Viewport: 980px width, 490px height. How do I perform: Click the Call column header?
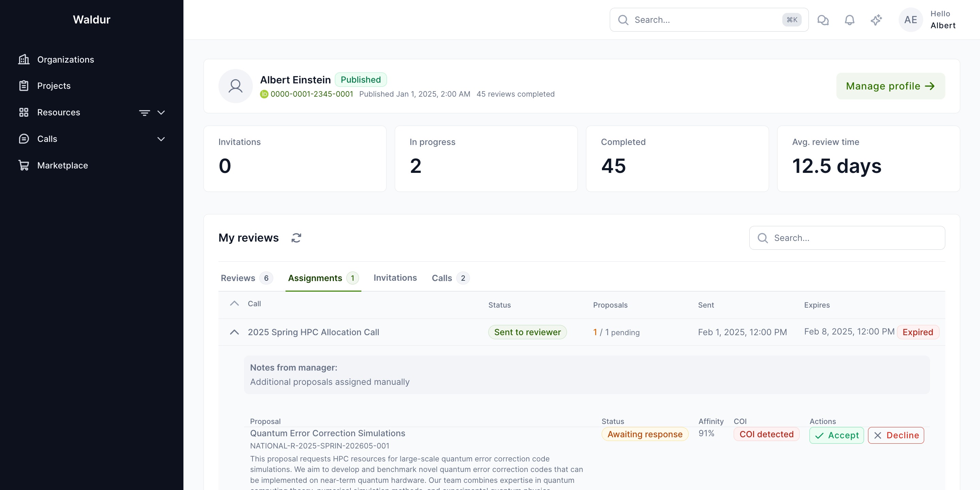[x=254, y=304]
